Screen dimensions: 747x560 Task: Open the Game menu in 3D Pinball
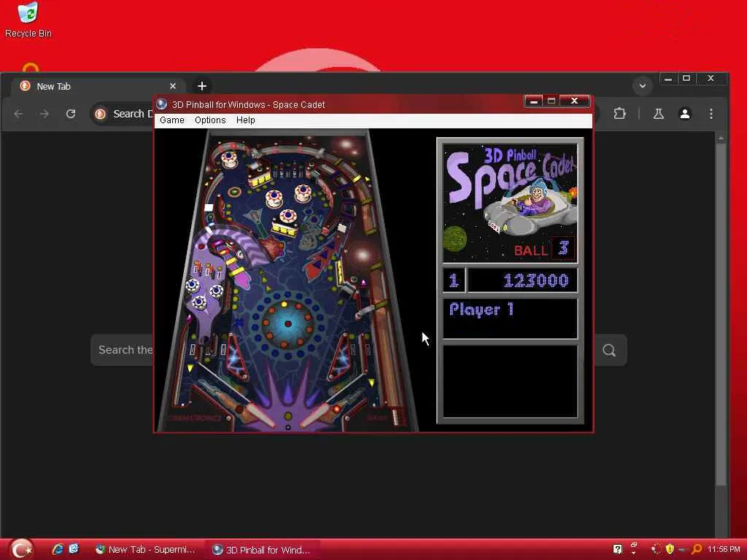(x=172, y=120)
